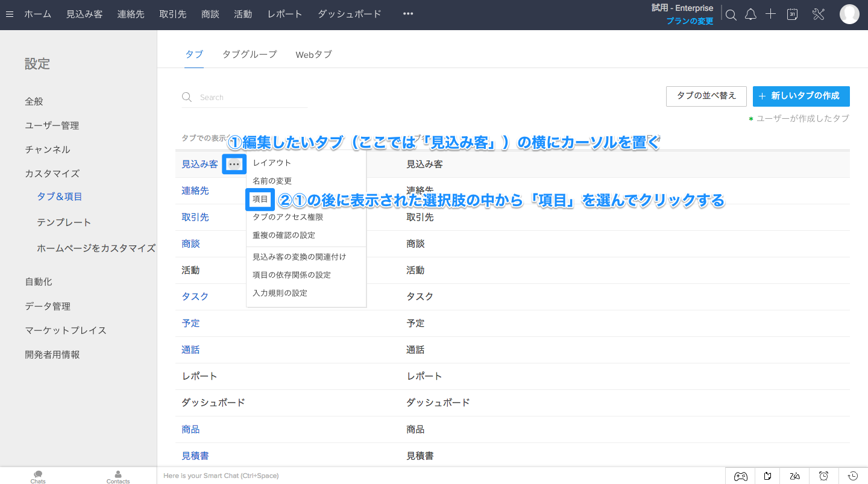Open the 商談 tab link in list
The image size is (868, 484).
point(190,244)
